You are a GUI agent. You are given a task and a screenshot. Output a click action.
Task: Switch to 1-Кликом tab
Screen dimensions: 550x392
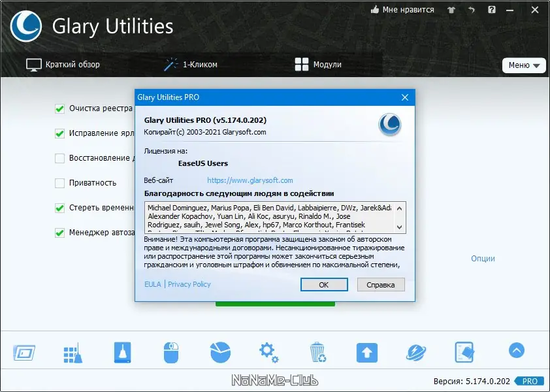pos(191,65)
